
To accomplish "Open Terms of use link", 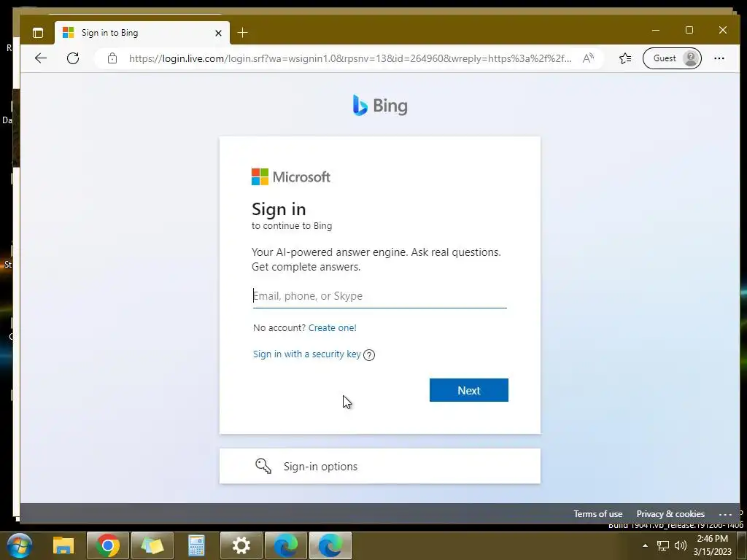I will (598, 514).
